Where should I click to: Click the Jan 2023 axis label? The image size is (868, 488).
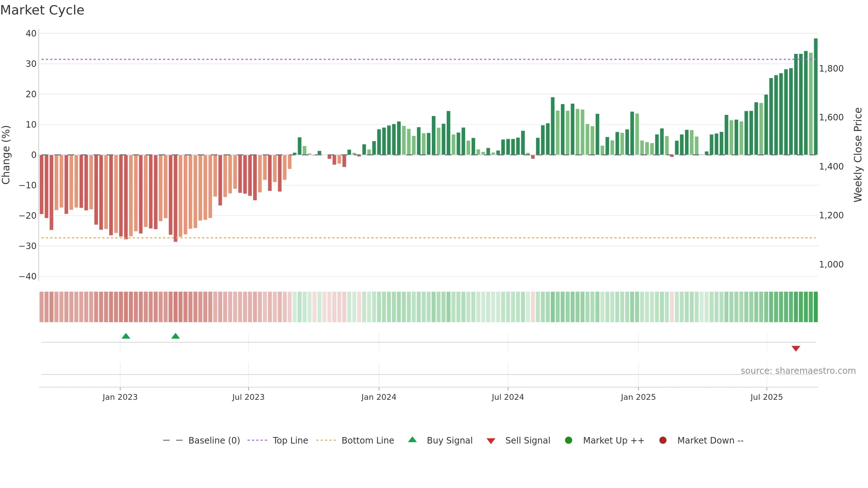120,397
